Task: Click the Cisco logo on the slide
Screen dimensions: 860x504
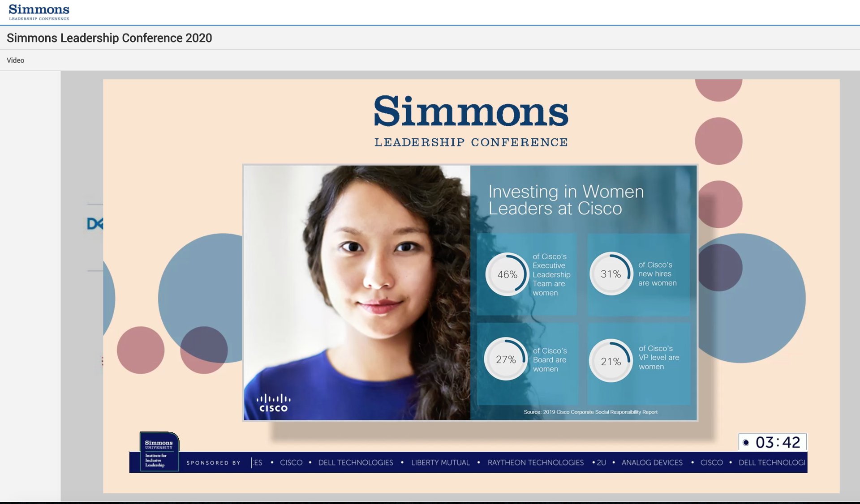Action: pyautogui.click(x=274, y=403)
